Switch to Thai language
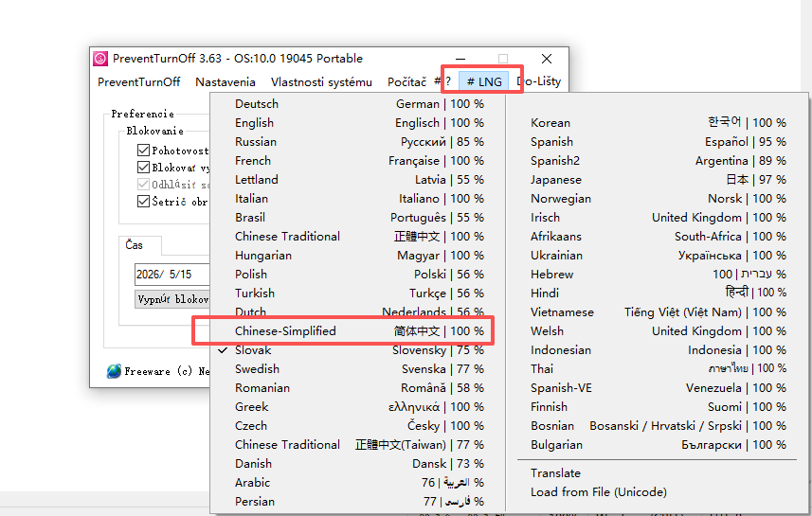Image resolution: width=812 pixels, height=516 pixels. (x=658, y=368)
